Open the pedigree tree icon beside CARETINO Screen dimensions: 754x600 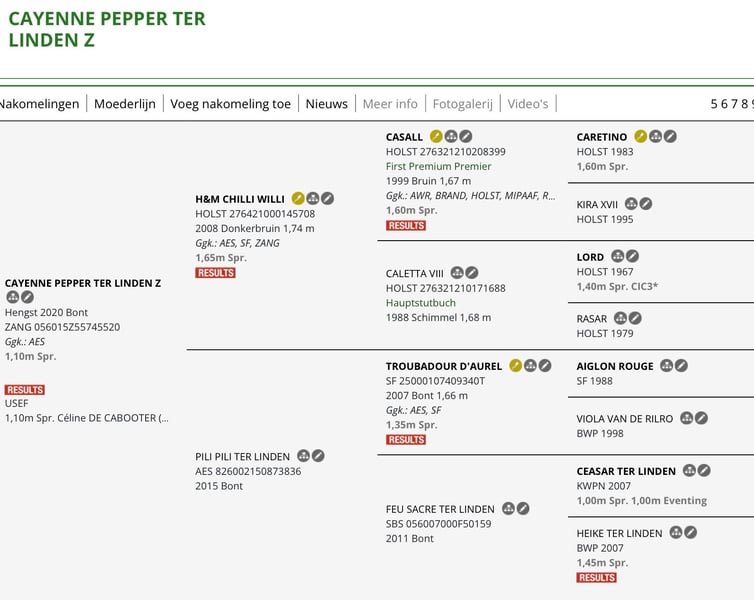[x=656, y=137]
